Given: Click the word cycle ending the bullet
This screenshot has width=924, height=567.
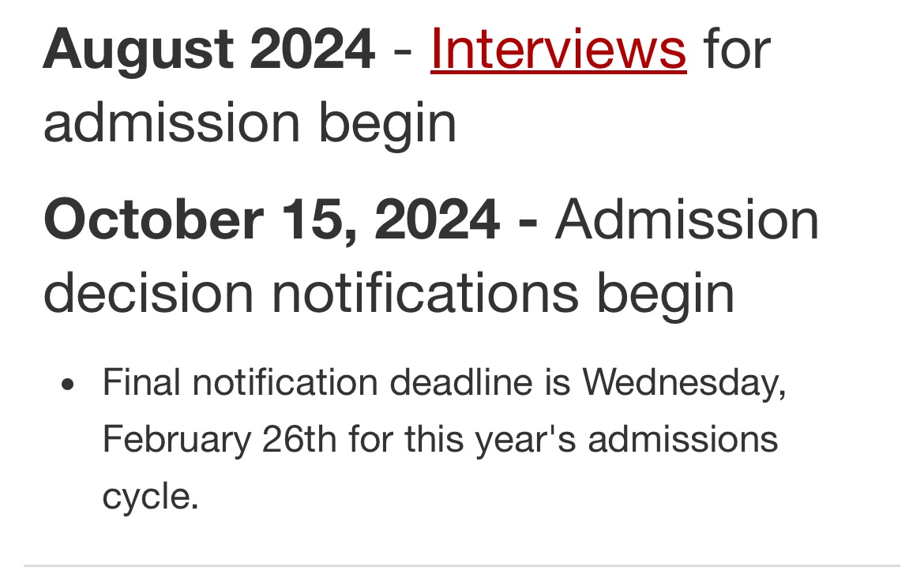Looking at the screenshot, I should [150, 496].
